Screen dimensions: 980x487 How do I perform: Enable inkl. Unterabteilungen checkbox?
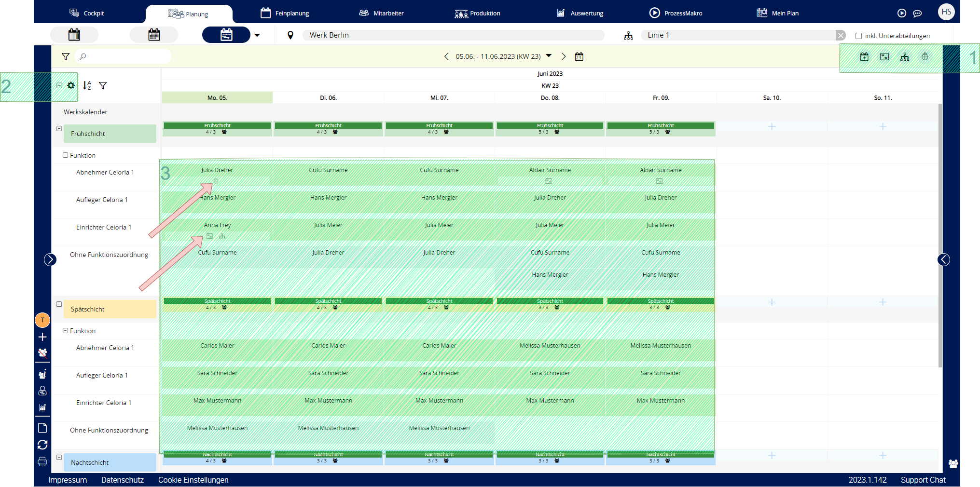click(858, 36)
